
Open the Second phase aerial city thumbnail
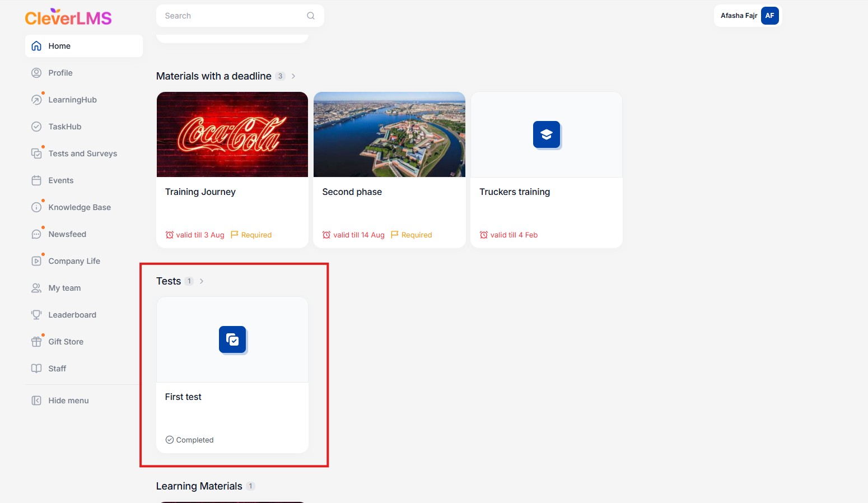click(389, 134)
